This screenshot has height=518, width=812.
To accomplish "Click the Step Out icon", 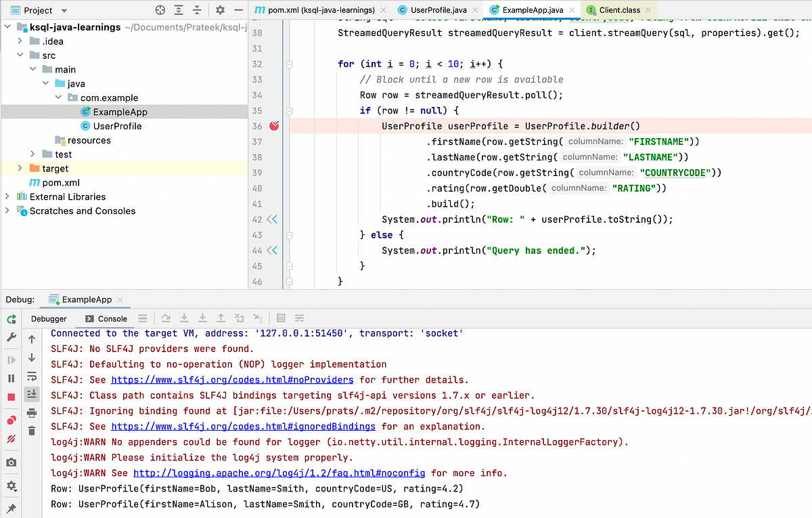I will (x=221, y=318).
